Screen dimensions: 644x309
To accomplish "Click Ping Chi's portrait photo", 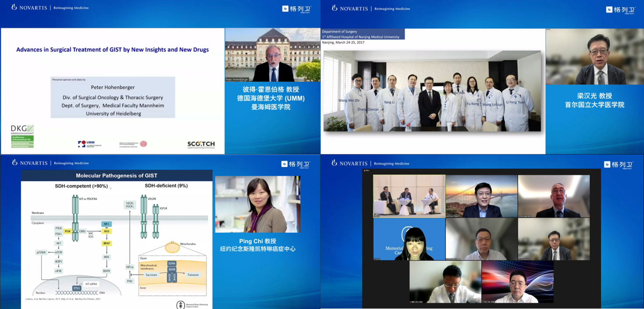I will click(x=257, y=204).
